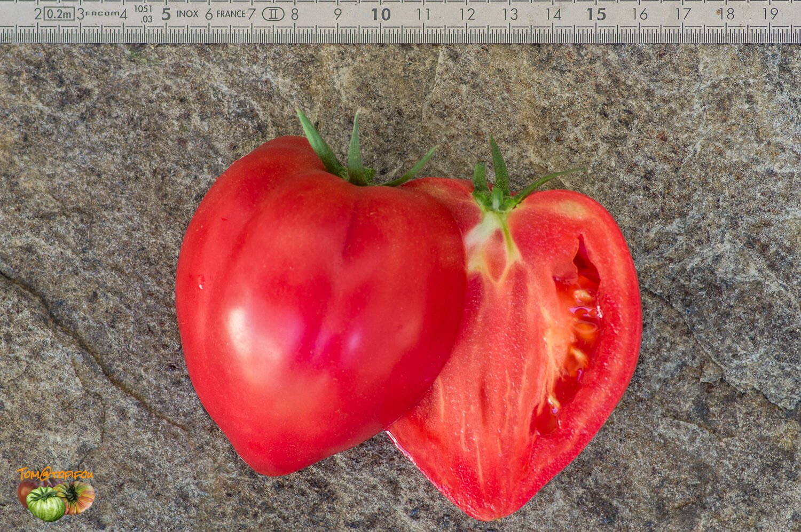801x532 pixels.
Task: Click the "FRANCE" text on the ruler
Action: [231, 14]
